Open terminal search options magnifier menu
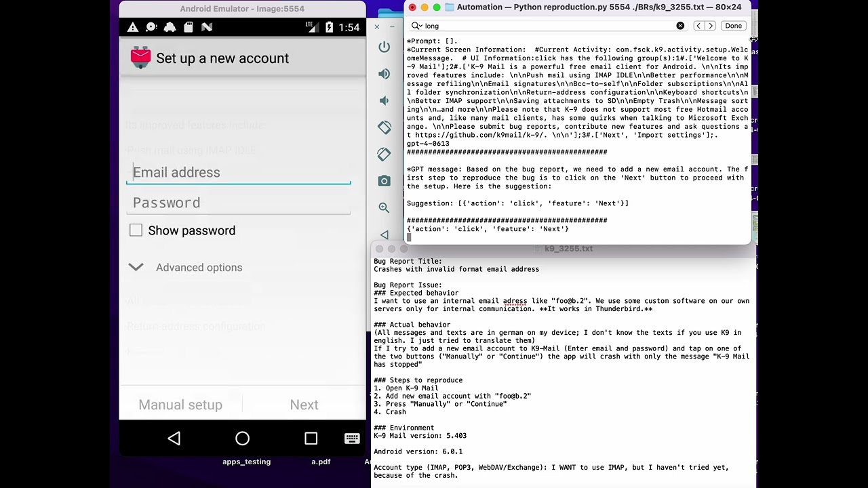Image resolution: width=868 pixels, height=488 pixels. (x=416, y=26)
